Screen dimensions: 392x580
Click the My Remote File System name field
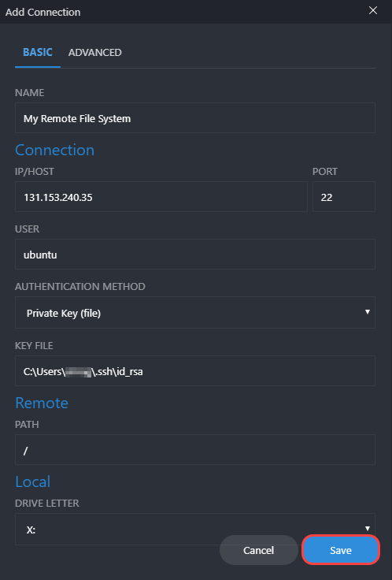coord(195,118)
